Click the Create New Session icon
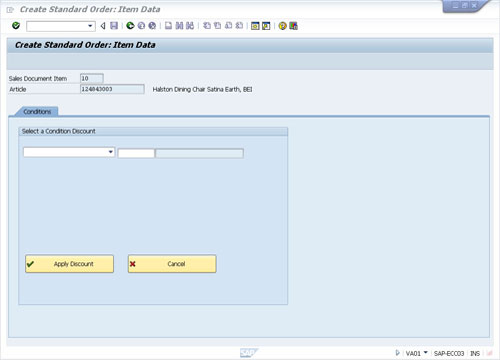Image resolution: width=500 pixels, height=360 pixels. 255,26
